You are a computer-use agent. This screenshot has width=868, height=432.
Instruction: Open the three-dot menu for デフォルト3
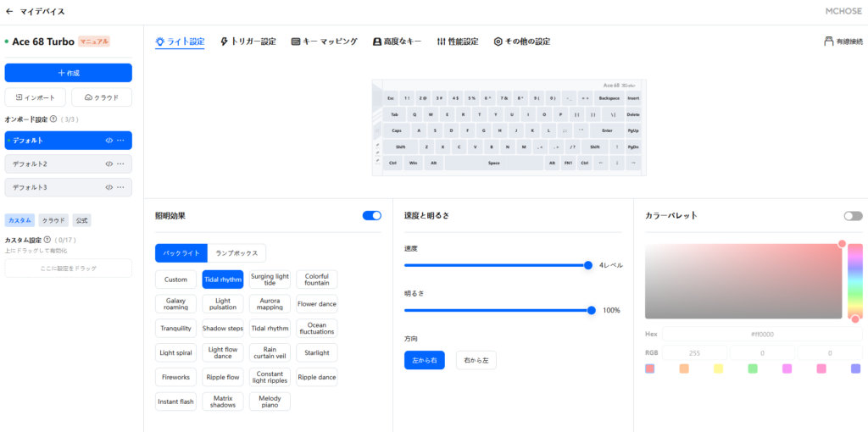click(120, 187)
